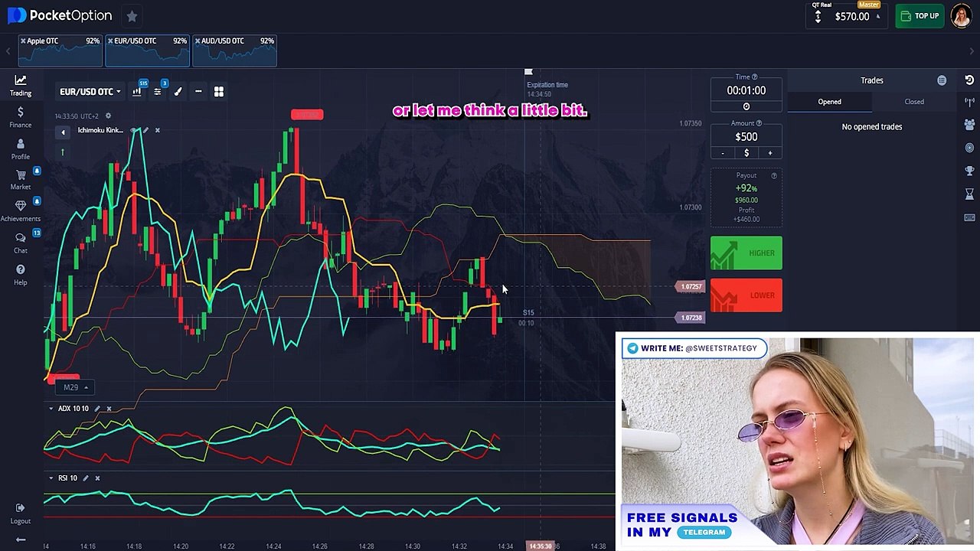Increase trade amount with plus
The width and height of the screenshot is (980, 551).
770,153
